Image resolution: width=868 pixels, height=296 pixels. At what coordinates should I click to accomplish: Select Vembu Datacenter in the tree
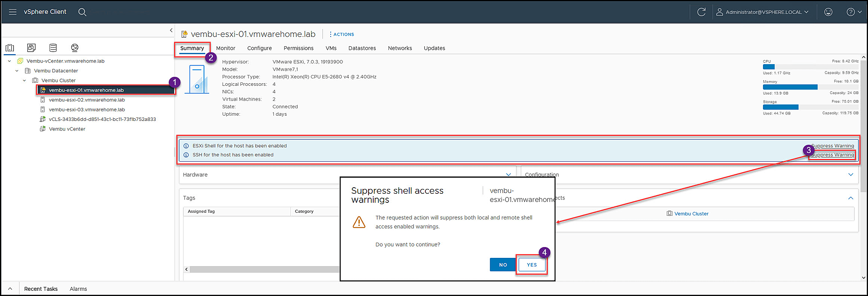click(x=56, y=71)
